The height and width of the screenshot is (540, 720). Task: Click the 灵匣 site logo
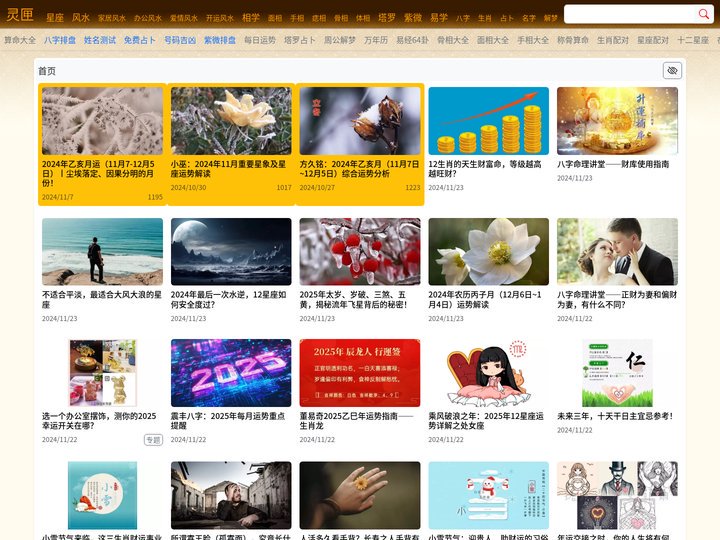point(20,15)
